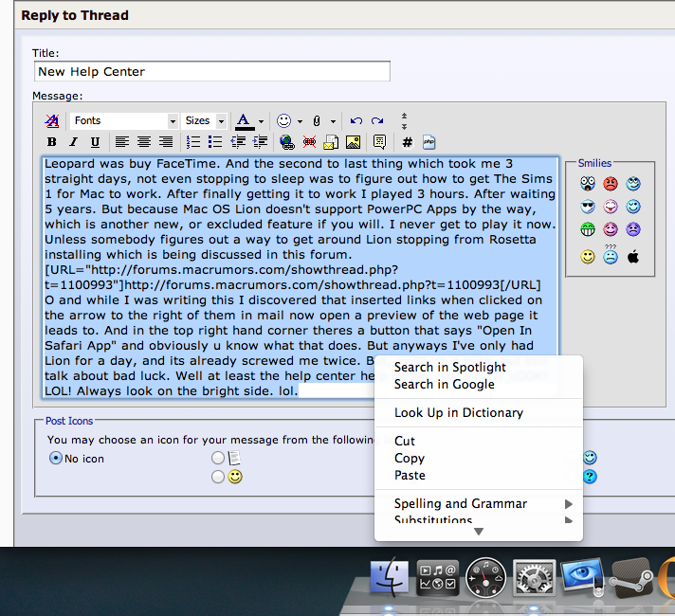Click inside the message text area
Screen dimensions: 675x616
click(x=301, y=278)
